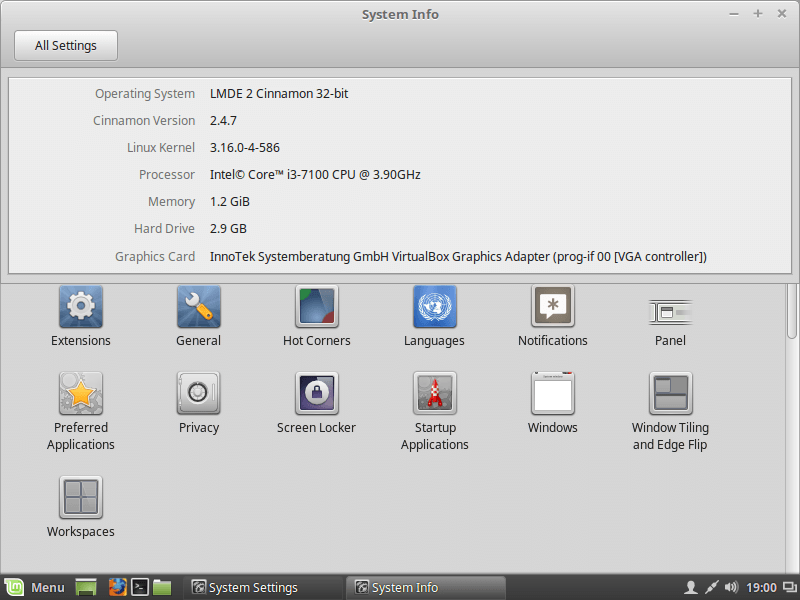Screen dimensions: 800x600
Task: Launch Firefox from the panel
Action: click(x=117, y=587)
